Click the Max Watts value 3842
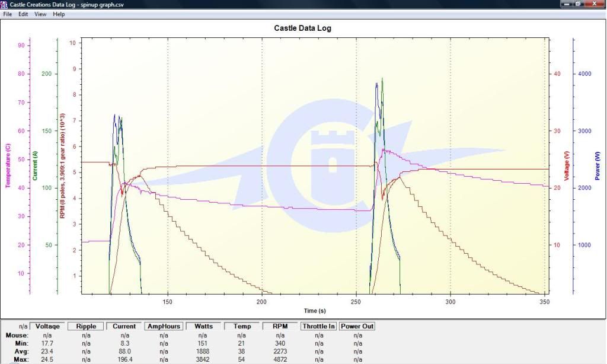This screenshot has height=364, width=607. [203, 359]
